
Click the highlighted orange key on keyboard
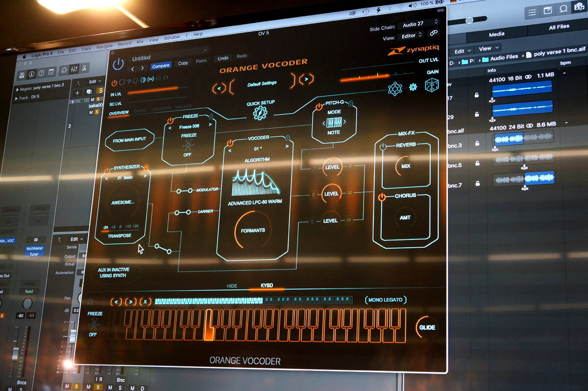coord(209,324)
